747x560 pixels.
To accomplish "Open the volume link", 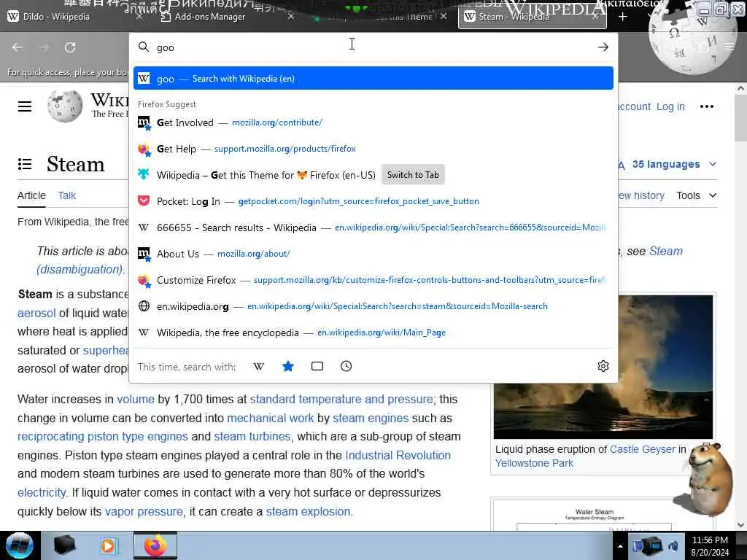I will click(x=135, y=399).
